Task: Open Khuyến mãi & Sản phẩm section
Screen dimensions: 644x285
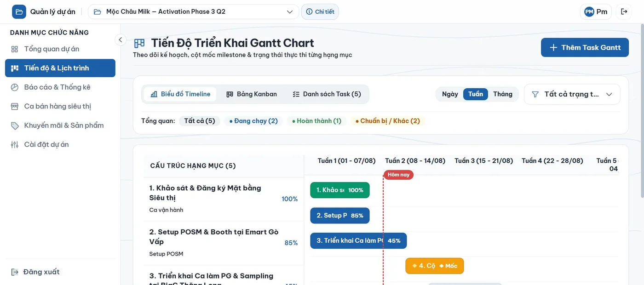Action: tap(60, 125)
